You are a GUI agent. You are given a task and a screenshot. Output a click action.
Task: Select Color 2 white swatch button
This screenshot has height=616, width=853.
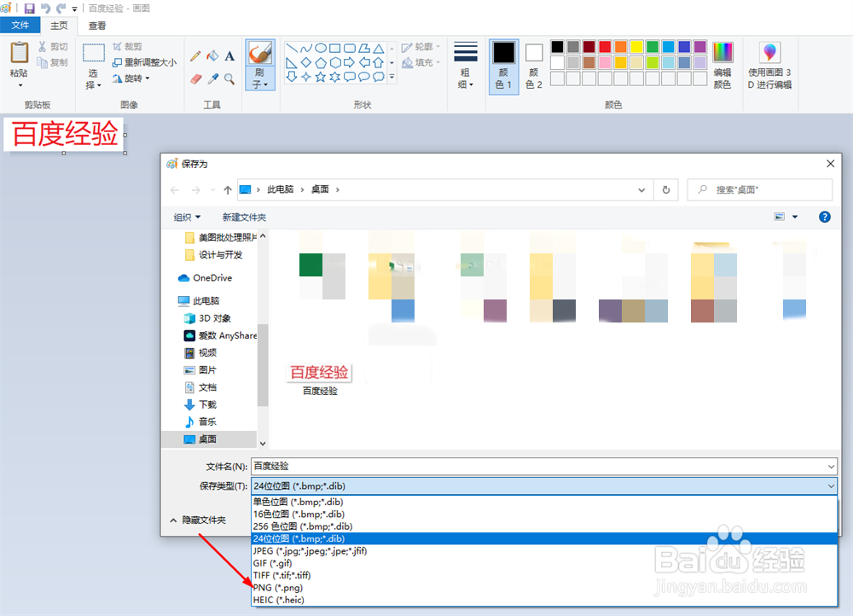tap(534, 66)
